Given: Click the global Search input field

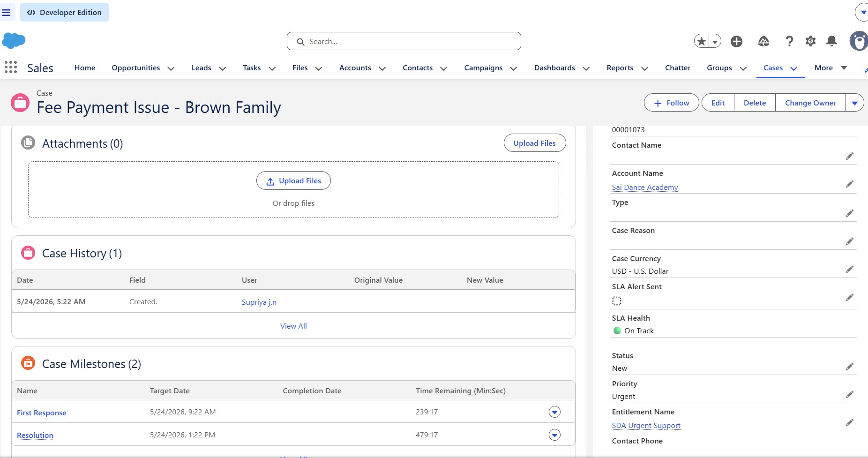Looking at the screenshot, I should tap(404, 41).
